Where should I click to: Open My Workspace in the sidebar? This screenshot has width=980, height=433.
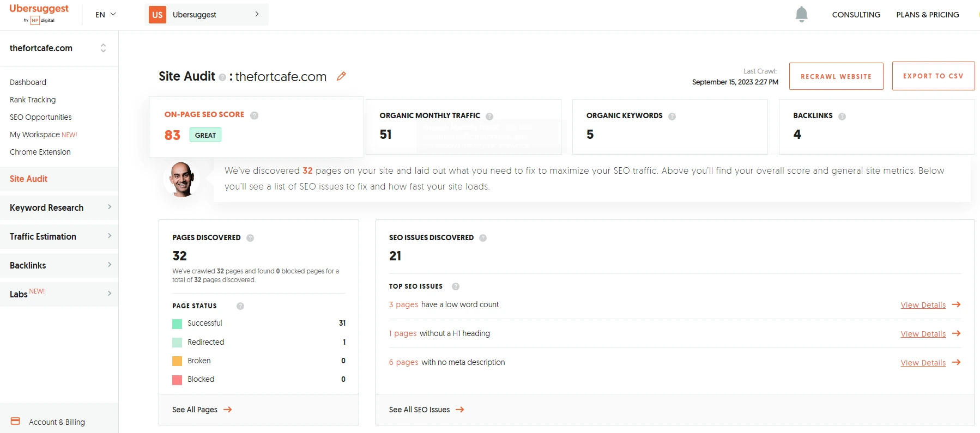coord(43,135)
